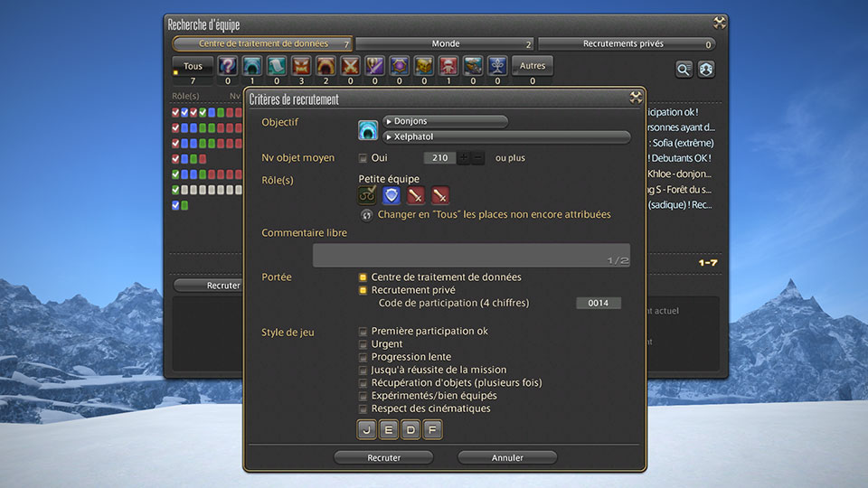Open the Recrutements privés tab

coord(626,43)
